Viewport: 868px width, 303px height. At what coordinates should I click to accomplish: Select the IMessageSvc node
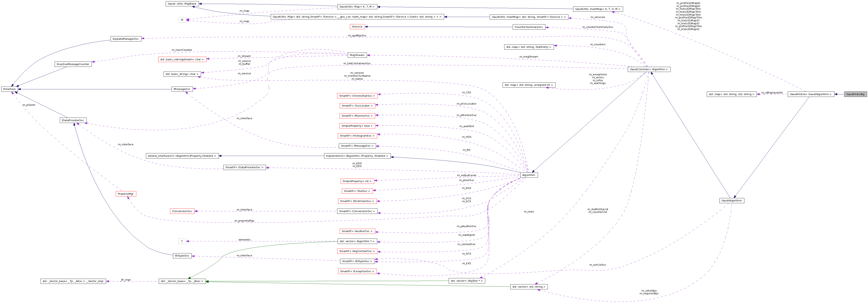point(182,89)
